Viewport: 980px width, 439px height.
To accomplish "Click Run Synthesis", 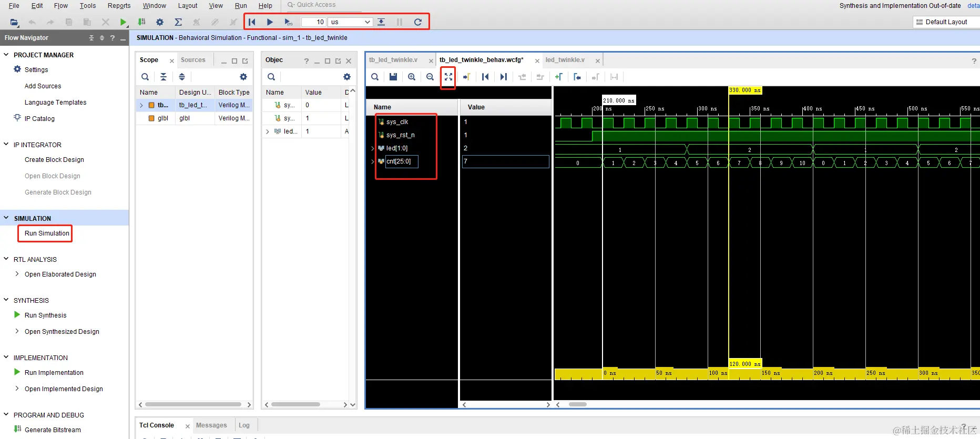I will point(45,315).
